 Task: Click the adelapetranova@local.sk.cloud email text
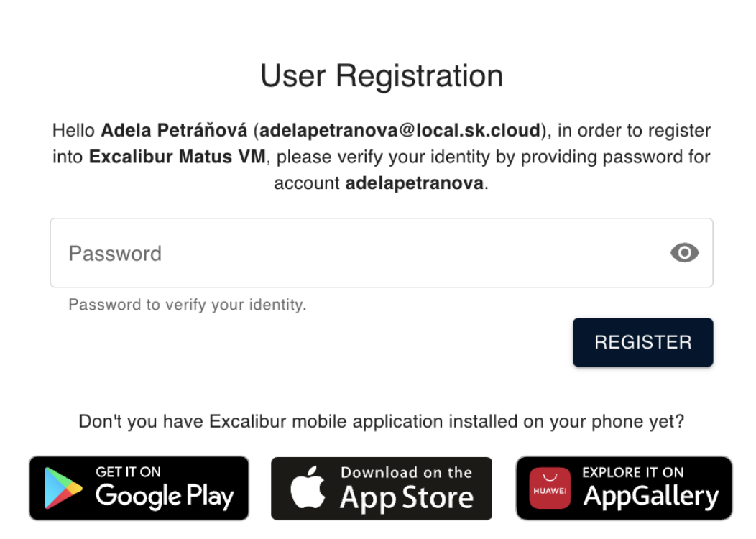coord(400,130)
